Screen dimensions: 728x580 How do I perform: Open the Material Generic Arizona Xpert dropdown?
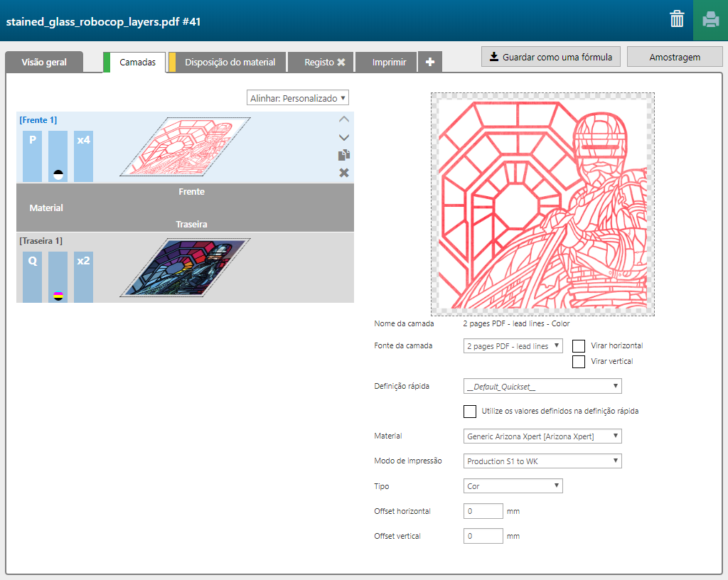[x=542, y=436]
